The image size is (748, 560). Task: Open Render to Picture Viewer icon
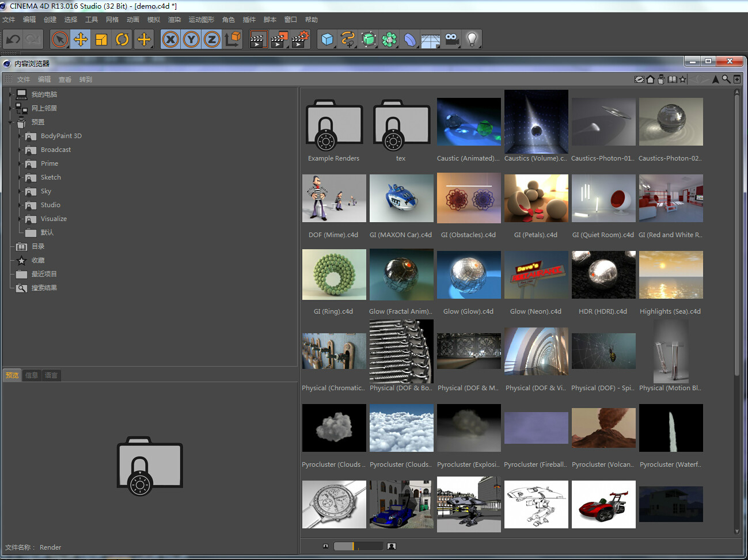pos(279,39)
